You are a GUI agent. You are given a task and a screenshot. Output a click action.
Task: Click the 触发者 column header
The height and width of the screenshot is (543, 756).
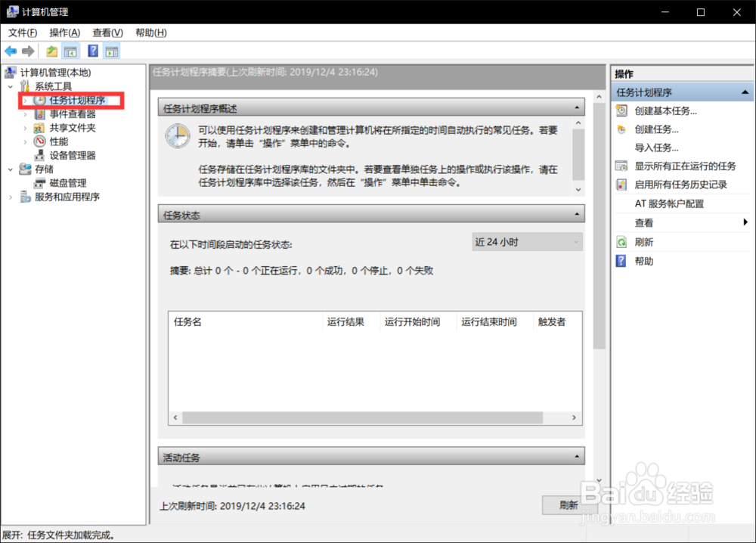pos(557,321)
